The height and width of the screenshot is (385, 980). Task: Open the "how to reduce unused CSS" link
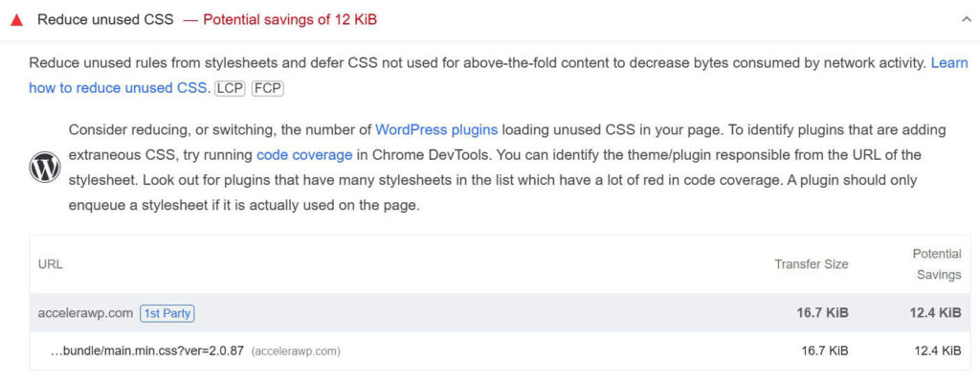(x=117, y=88)
